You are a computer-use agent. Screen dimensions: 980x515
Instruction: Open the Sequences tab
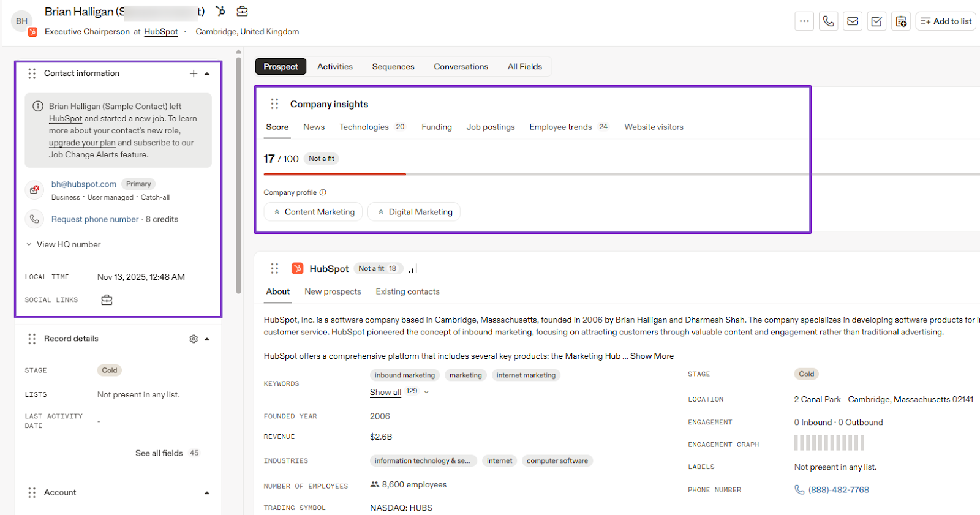coord(393,66)
